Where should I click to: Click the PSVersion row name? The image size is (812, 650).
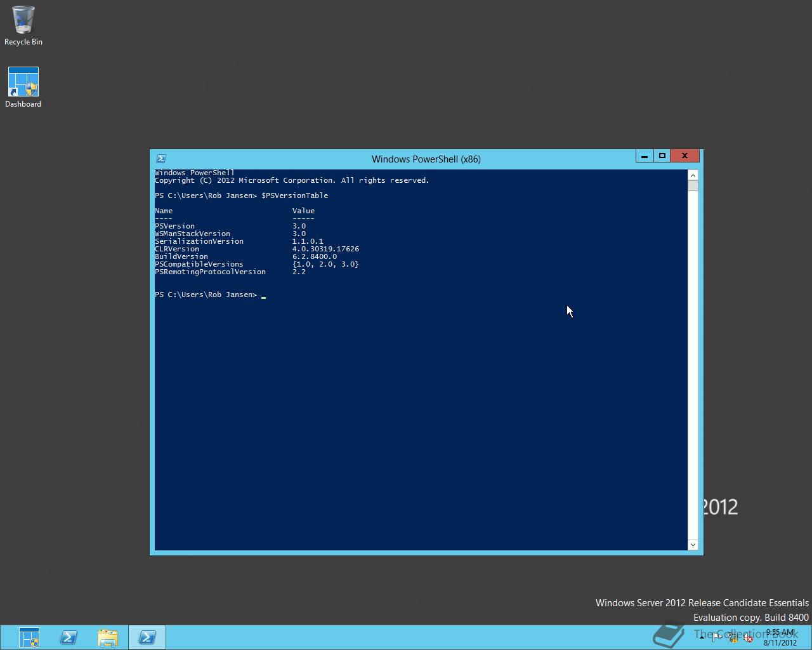click(x=174, y=226)
